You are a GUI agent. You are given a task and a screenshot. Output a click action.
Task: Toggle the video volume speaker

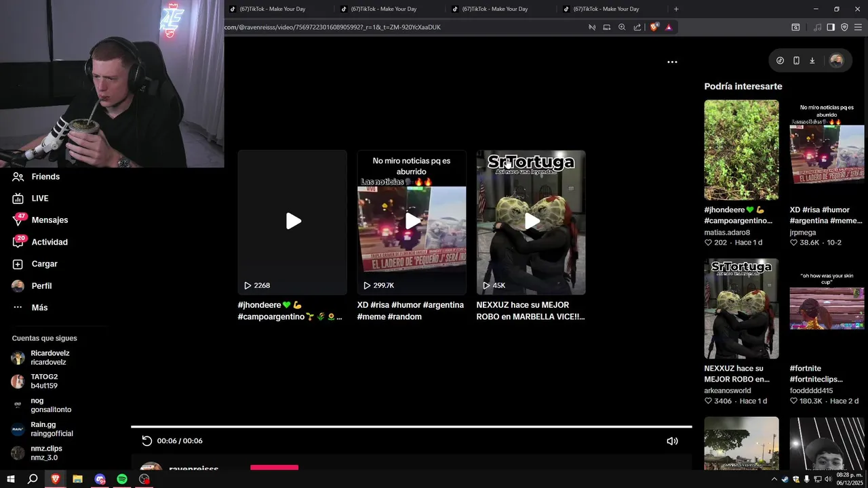click(672, 441)
